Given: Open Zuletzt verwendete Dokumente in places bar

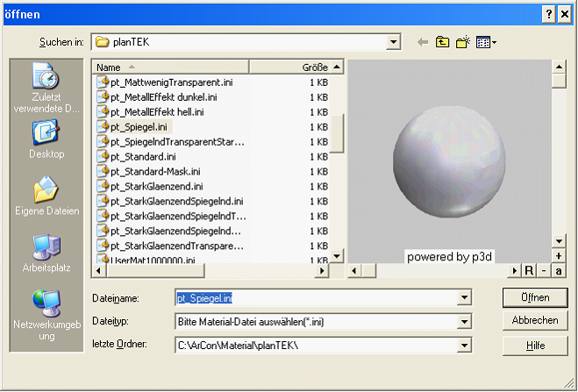Looking at the screenshot, I should point(45,87).
